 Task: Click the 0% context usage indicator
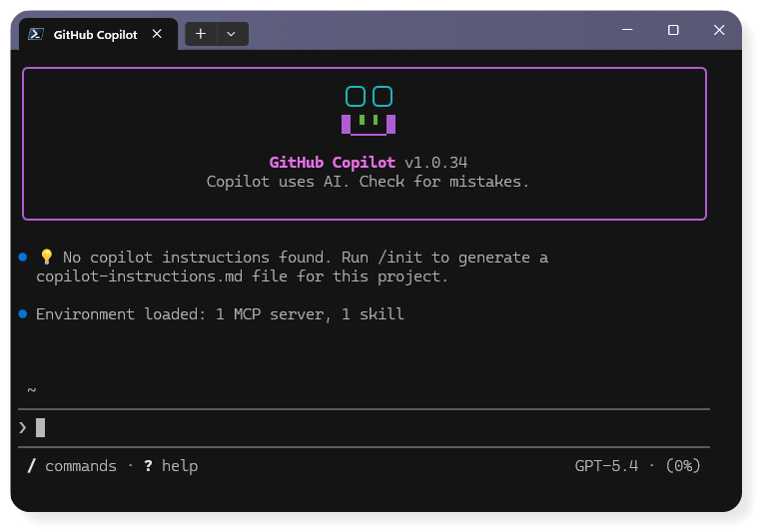tap(683, 466)
